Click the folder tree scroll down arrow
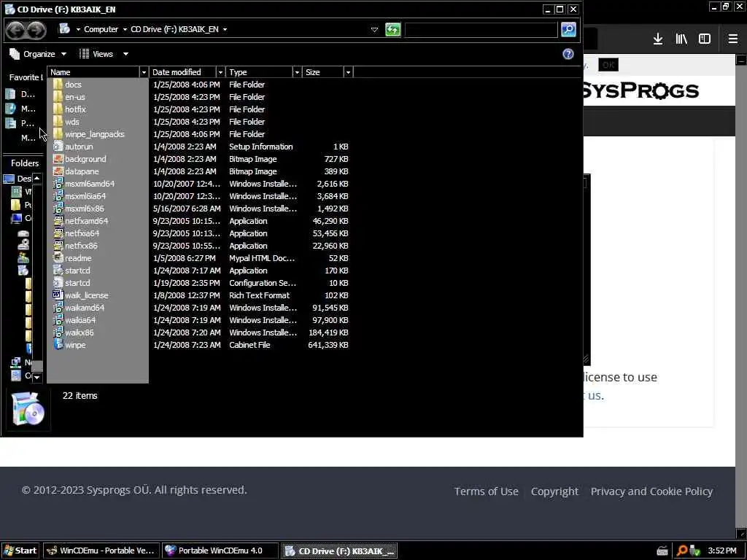 pos(36,377)
